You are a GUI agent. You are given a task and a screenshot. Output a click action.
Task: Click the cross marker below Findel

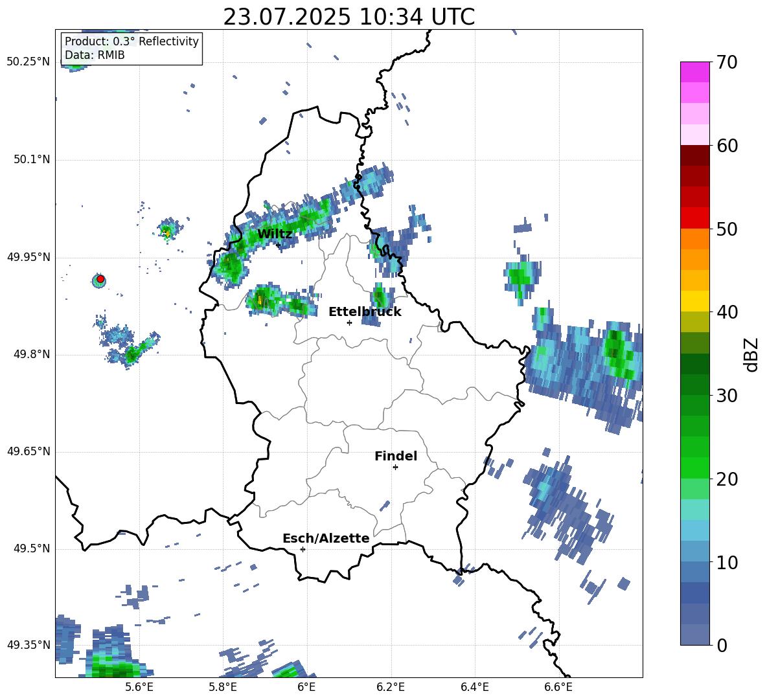[x=395, y=468]
